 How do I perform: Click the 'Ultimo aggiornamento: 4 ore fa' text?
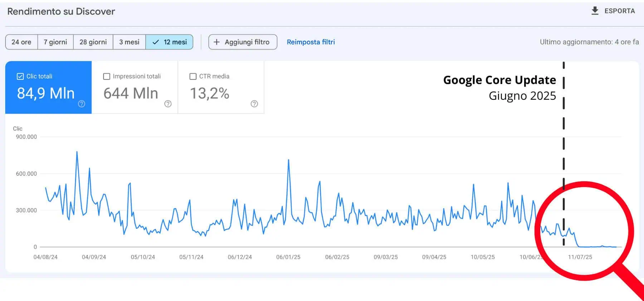[589, 42]
